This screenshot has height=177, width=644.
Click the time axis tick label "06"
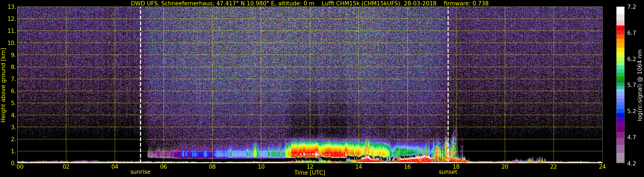pyautogui.click(x=164, y=167)
